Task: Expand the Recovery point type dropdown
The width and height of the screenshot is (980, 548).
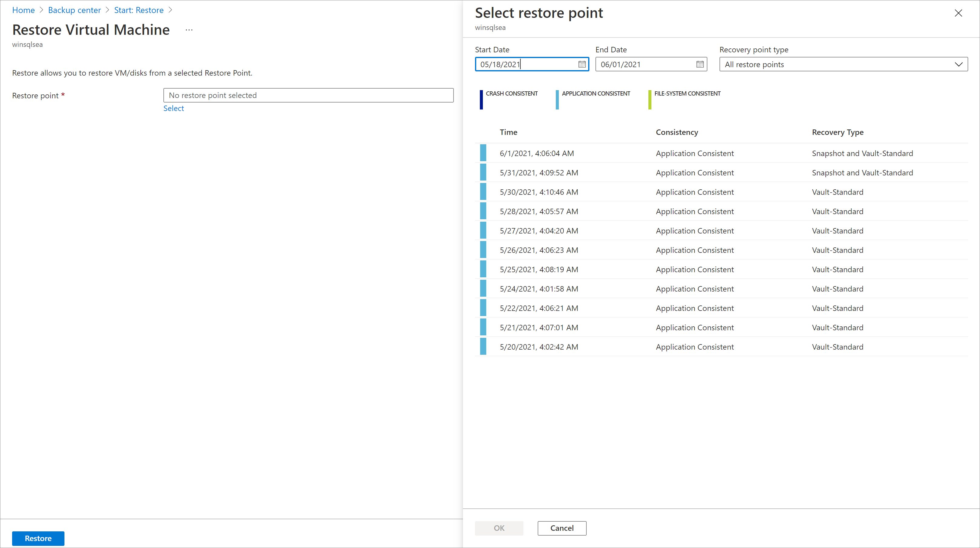Action: pos(959,64)
